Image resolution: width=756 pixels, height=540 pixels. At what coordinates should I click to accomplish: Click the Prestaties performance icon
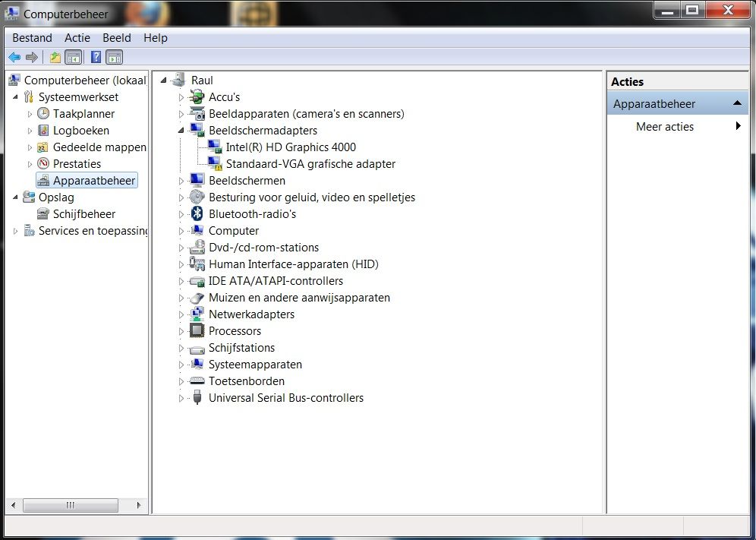43,163
